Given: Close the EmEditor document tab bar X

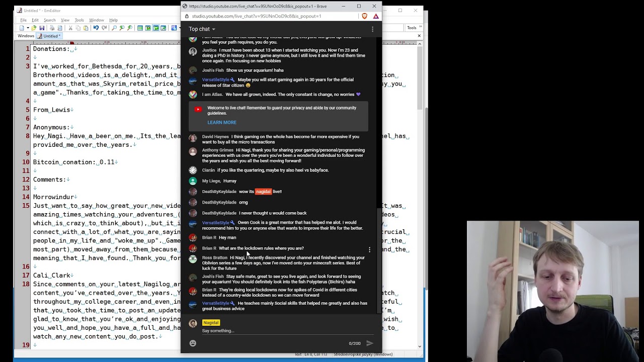Looking at the screenshot, I should pyautogui.click(x=419, y=36).
